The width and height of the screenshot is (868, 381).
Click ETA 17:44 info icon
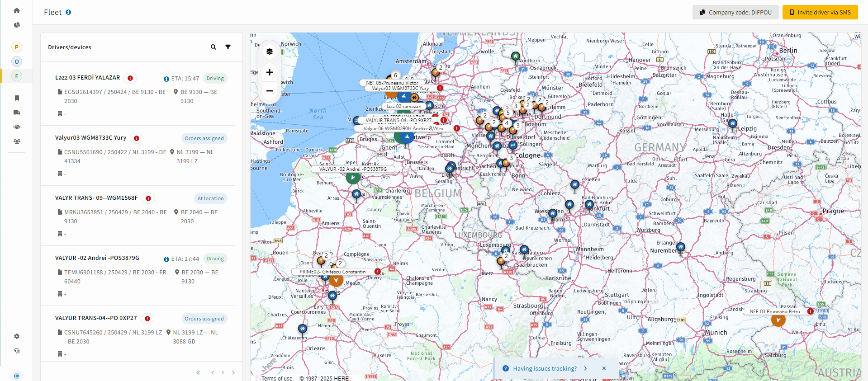coord(166,259)
